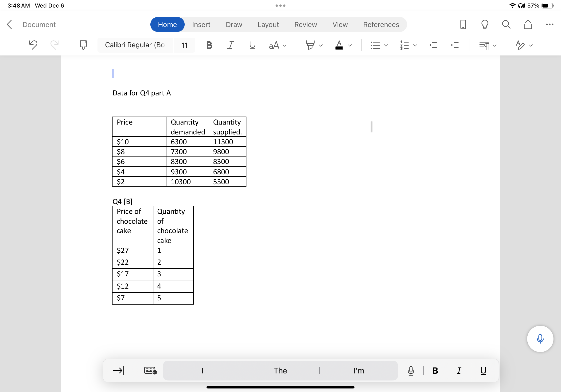Toggle Italic in the top ribbon
The width and height of the screenshot is (561, 392).
click(x=230, y=45)
